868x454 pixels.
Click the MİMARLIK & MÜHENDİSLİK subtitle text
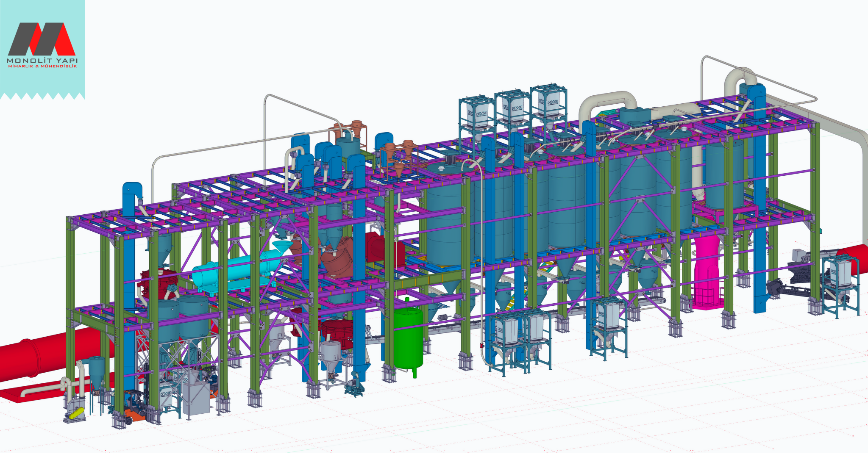pyautogui.click(x=42, y=66)
